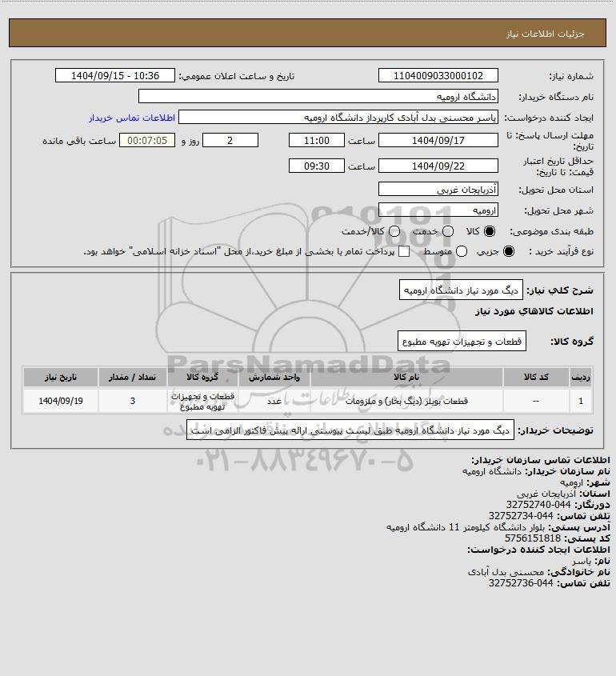The image size is (616, 676).
Task: Click the نام کالا column header
Action: click(406, 377)
